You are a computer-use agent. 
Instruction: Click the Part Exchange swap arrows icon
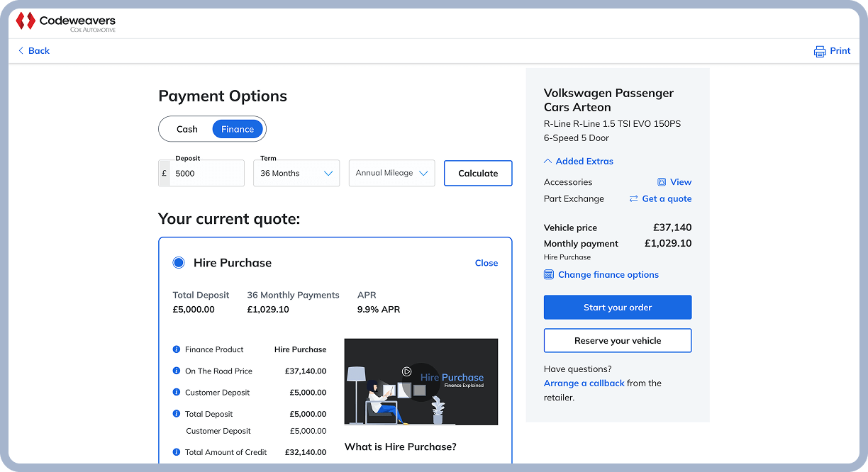634,199
